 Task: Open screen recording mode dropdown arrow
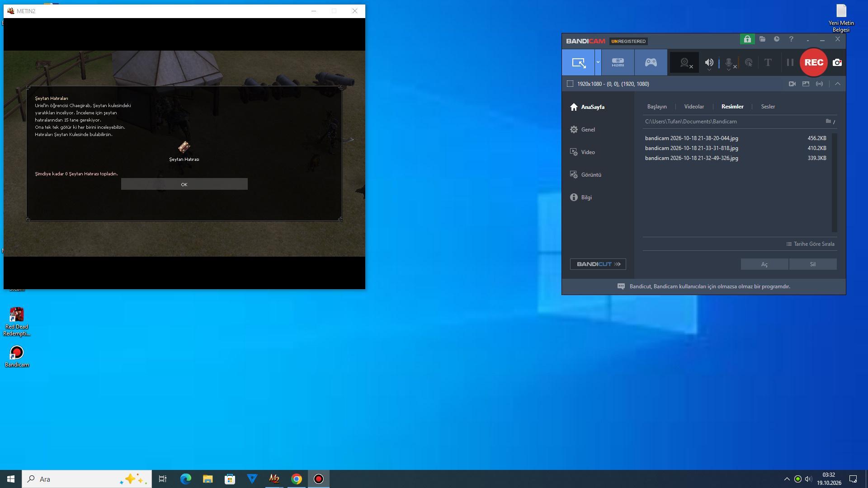point(598,62)
